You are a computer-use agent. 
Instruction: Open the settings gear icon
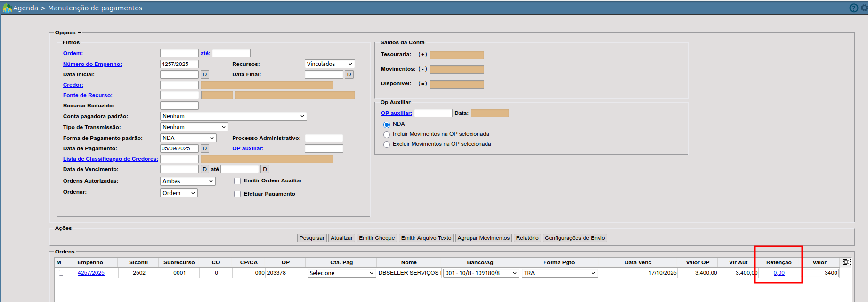point(864,8)
